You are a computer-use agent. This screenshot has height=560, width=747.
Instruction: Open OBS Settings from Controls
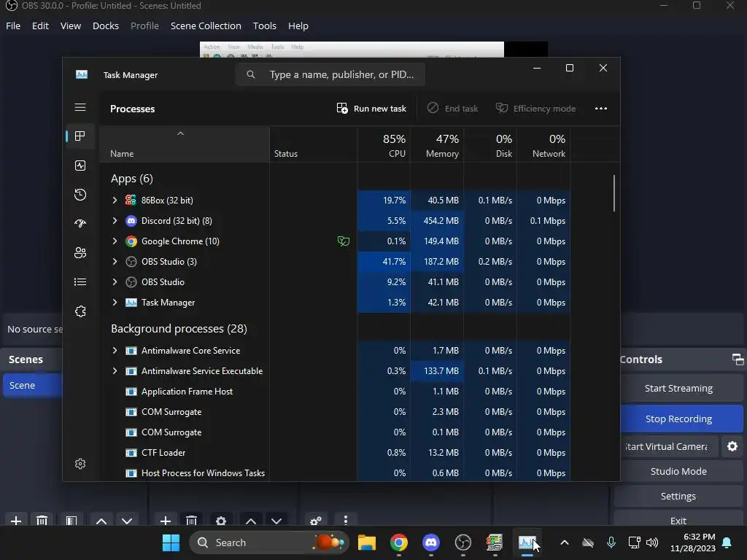click(x=678, y=496)
